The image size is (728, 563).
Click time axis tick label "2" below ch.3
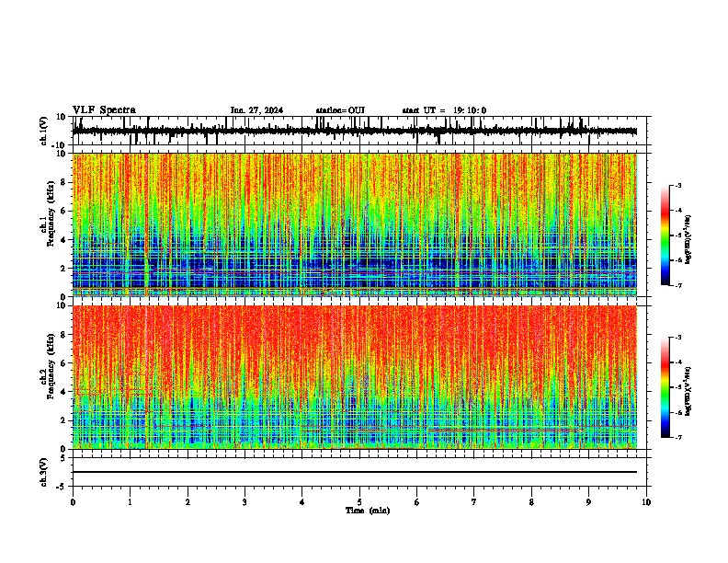coord(188,502)
